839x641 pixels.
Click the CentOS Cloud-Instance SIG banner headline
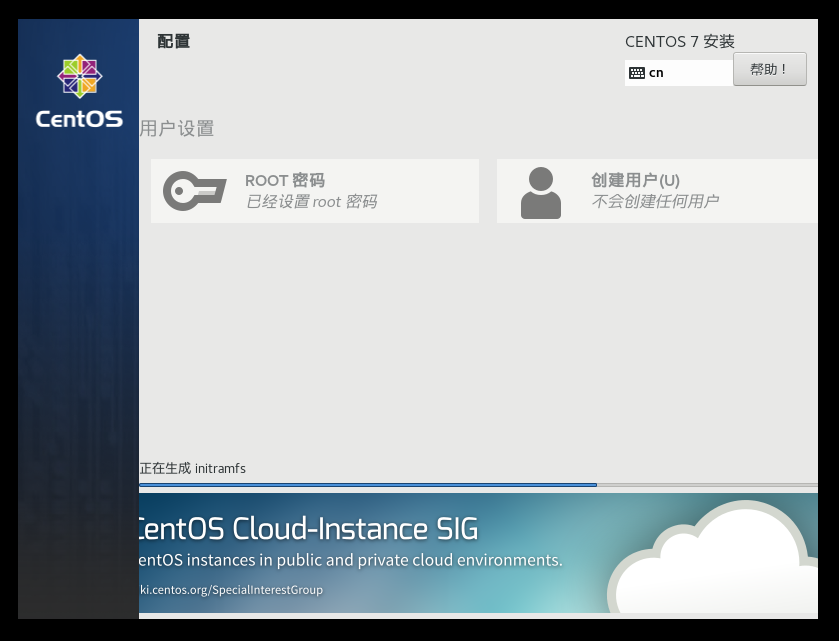(x=306, y=528)
